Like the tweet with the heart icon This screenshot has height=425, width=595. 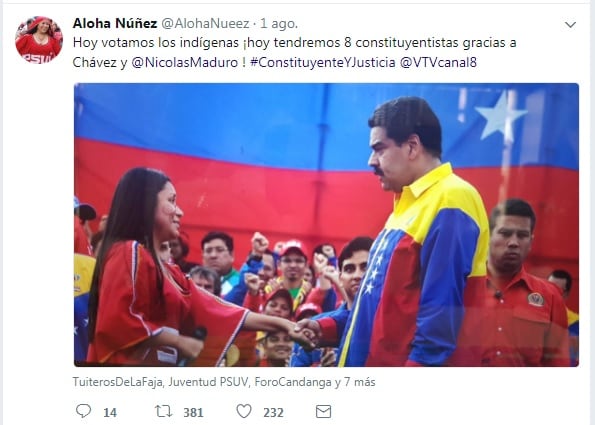tap(244, 411)
